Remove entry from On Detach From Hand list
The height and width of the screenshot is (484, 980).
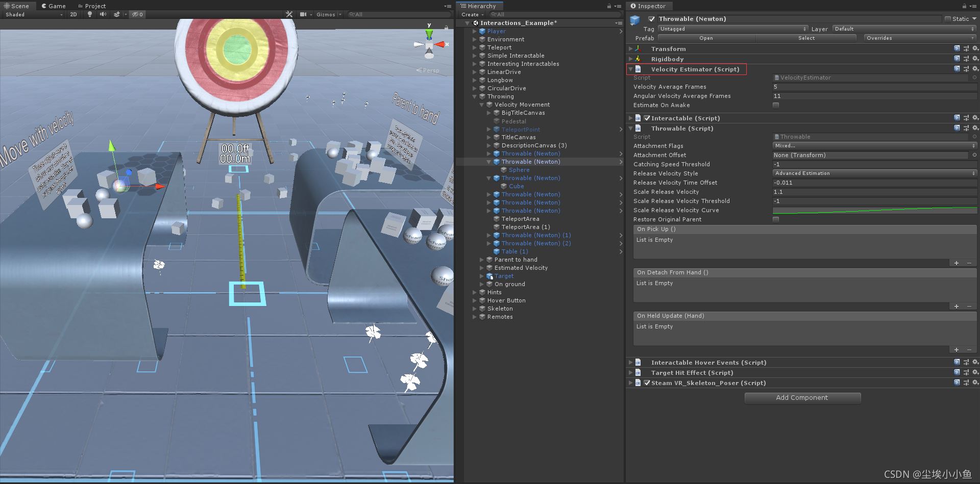[969, 307]
